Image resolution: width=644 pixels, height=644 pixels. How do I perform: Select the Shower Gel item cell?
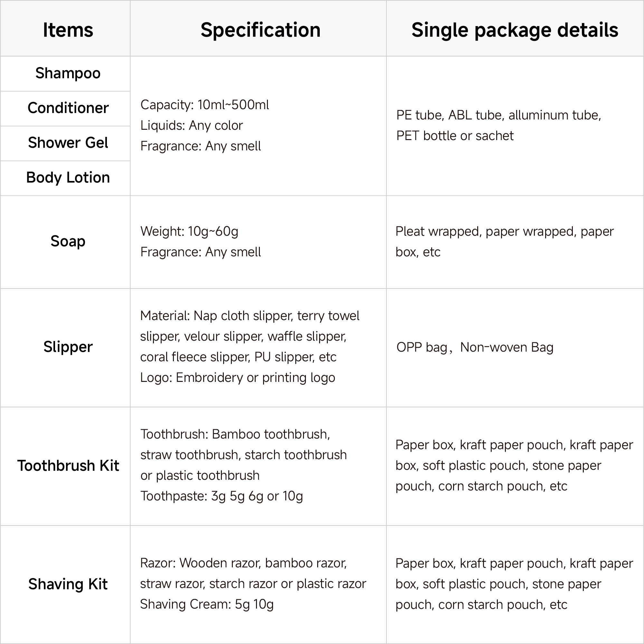tap(68, 143)
